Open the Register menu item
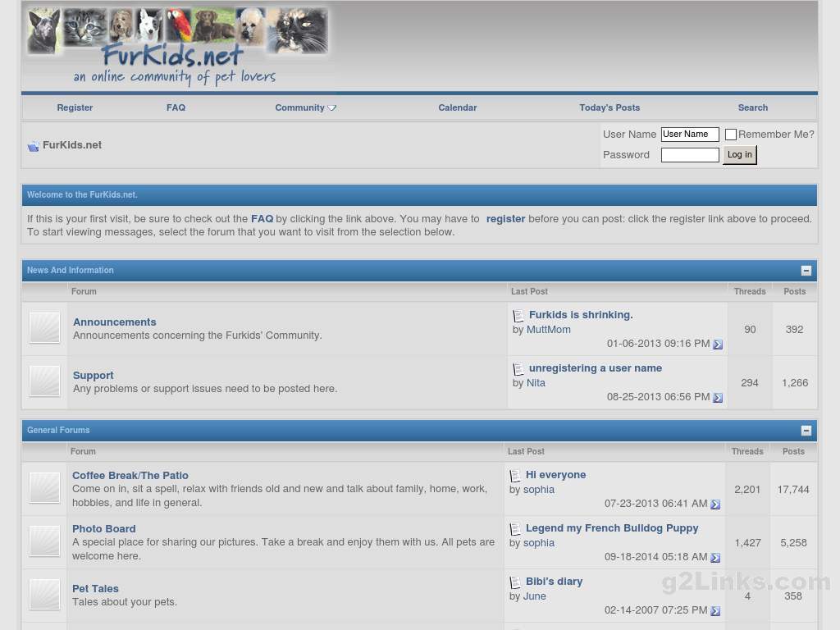Screen dimensions: 840x630 pyautogui.click(x=75, y=107)
